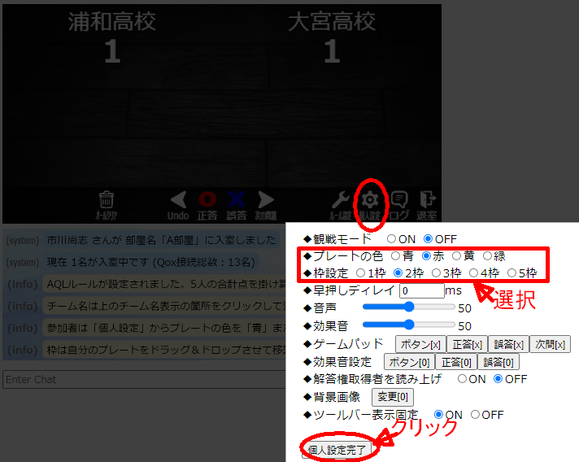Click info message about AQLルール

click(164, 284)
